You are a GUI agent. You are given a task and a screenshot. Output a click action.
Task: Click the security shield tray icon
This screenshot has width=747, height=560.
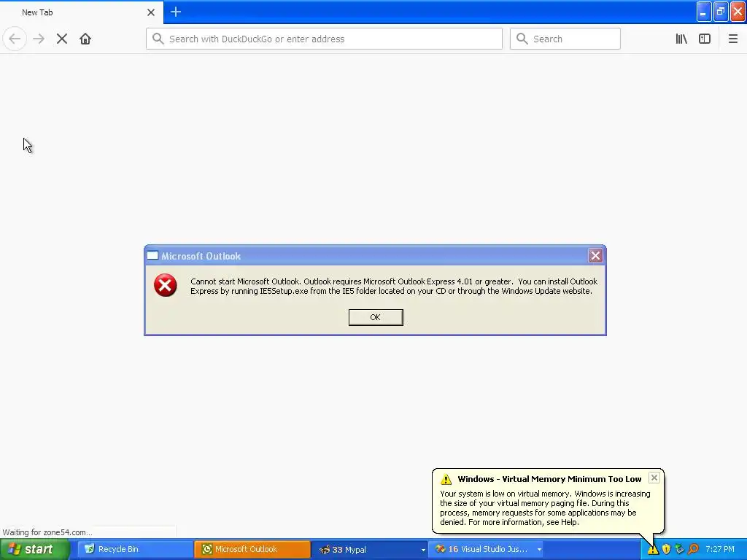667,550
